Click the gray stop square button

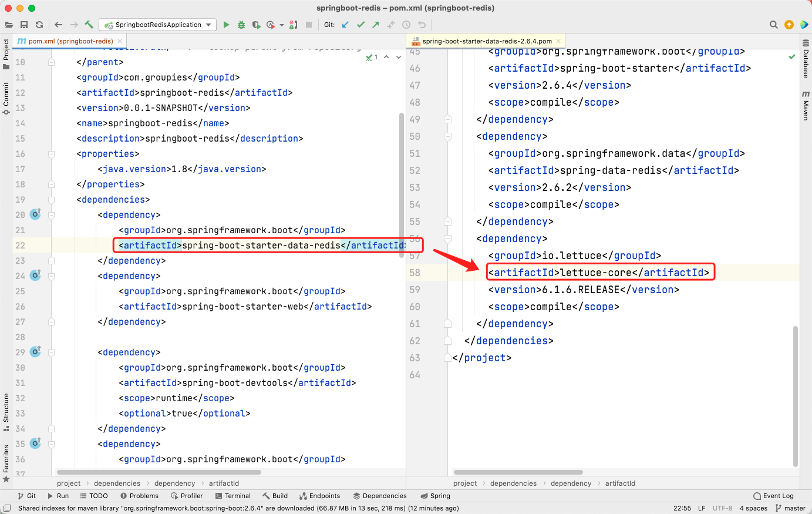309,25
